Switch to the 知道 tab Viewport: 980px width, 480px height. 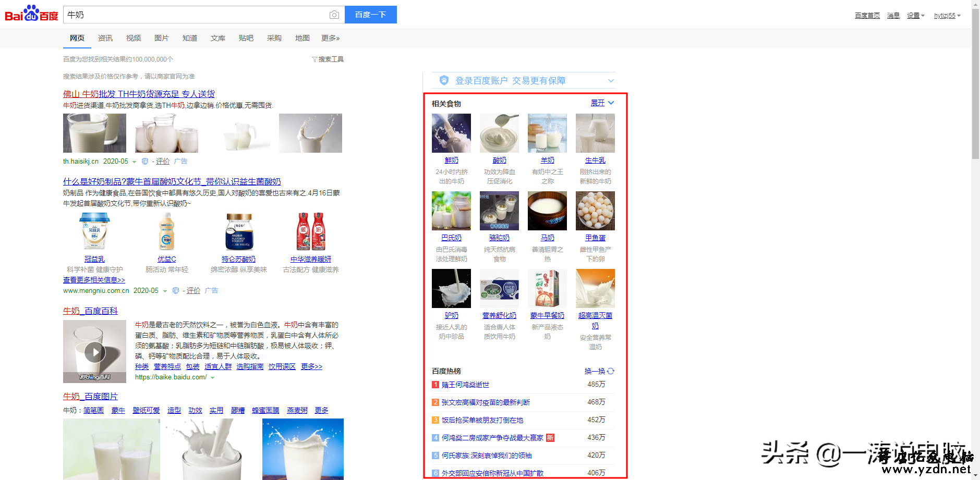(x=190, y=38)
